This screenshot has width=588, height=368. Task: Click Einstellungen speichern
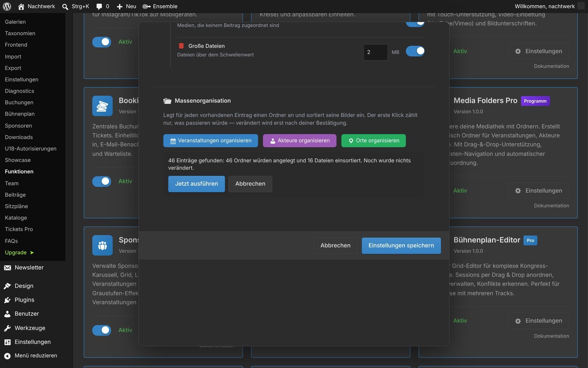tap(401, 245)
